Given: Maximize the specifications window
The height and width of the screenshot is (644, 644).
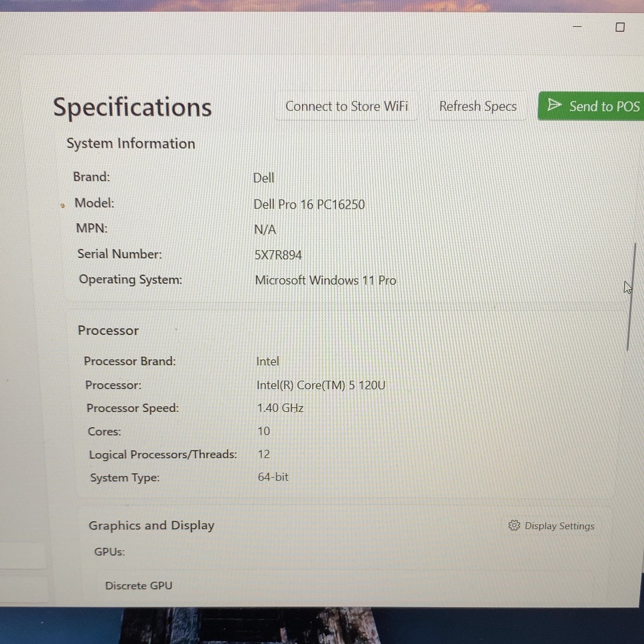Looking at the screenshot, I should 620,27.
